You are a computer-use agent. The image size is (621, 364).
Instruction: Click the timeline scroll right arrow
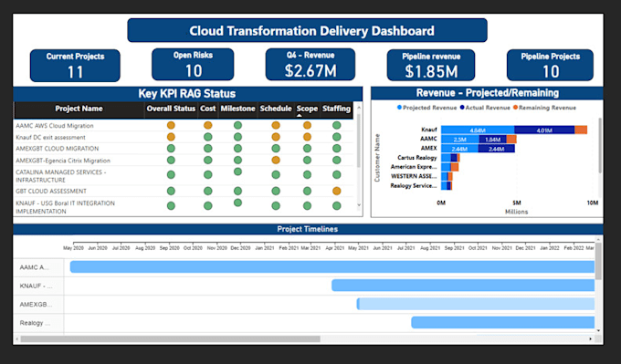pos(591,339)
